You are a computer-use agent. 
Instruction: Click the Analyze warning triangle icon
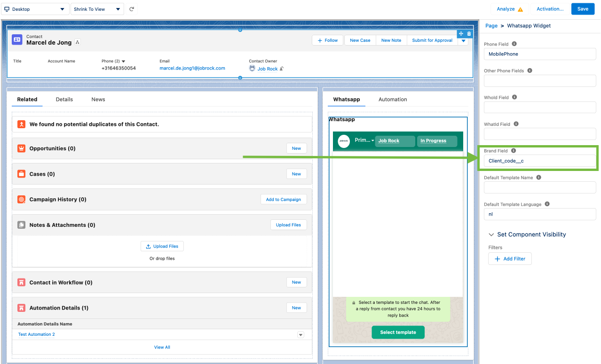tap(520, 9)
